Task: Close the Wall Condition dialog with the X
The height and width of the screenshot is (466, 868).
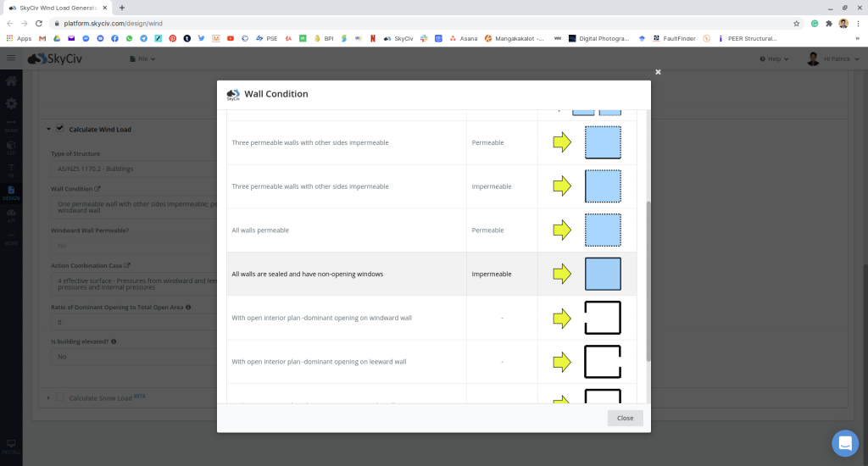Action: (658, 72)
